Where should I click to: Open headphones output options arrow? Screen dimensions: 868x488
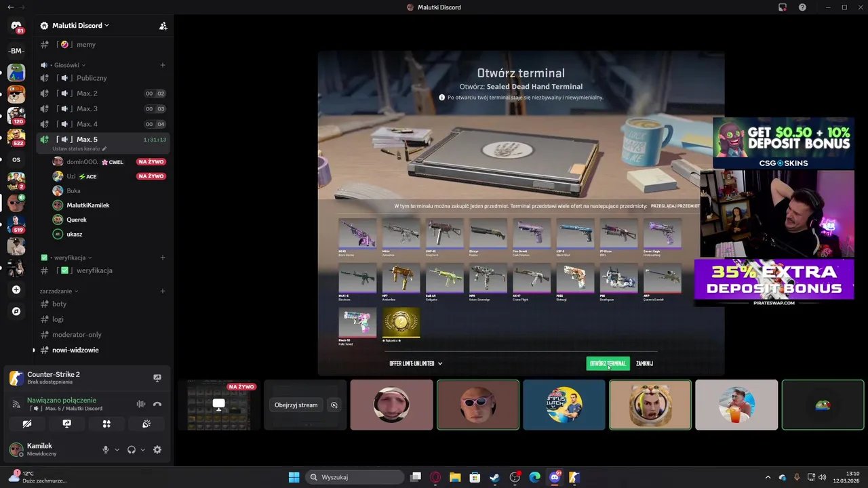coord(142,449)
